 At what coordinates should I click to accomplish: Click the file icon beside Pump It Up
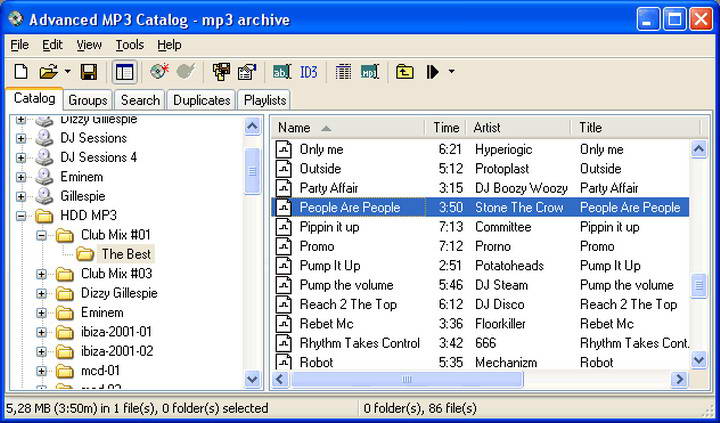click(284, 265)
